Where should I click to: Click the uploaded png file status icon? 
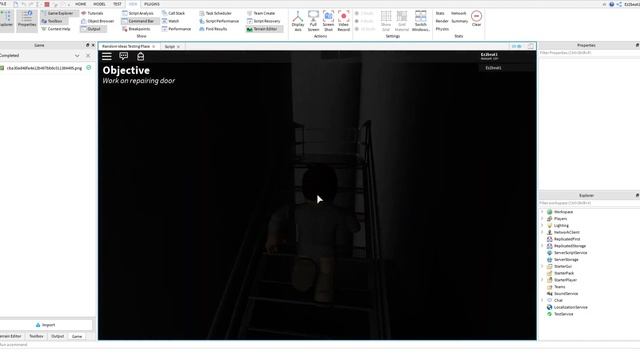click(x=89, y=68)
